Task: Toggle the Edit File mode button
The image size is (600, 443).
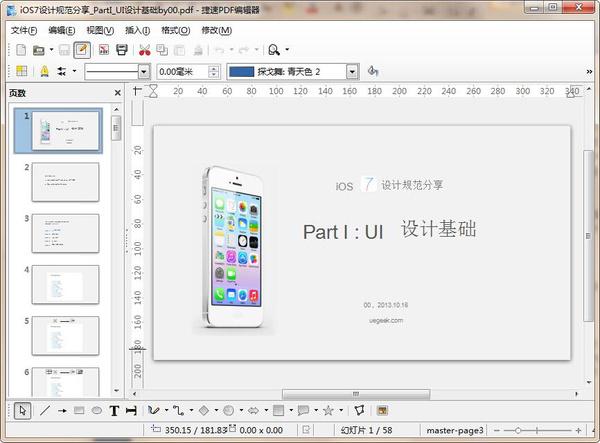Action: point(82,50)
